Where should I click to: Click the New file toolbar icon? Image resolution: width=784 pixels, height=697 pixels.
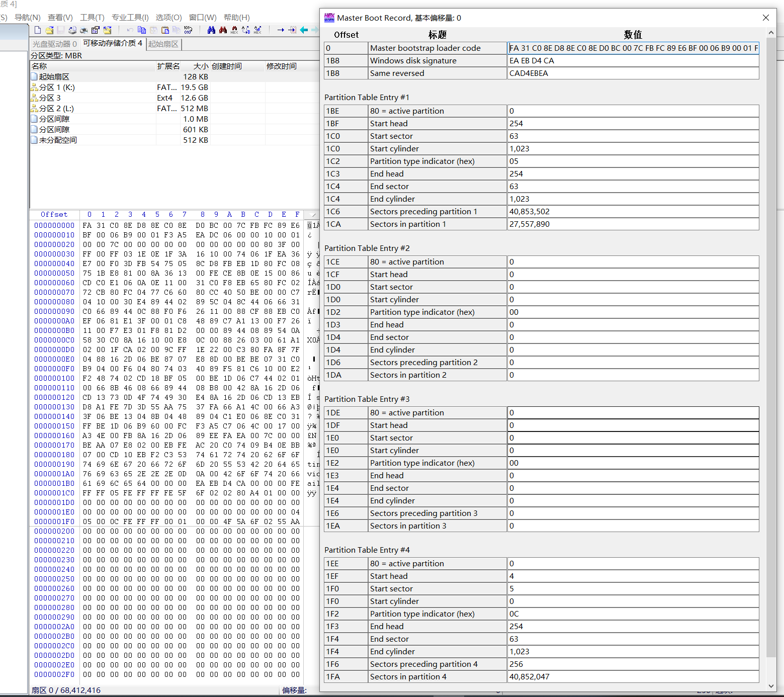point(38,30)
